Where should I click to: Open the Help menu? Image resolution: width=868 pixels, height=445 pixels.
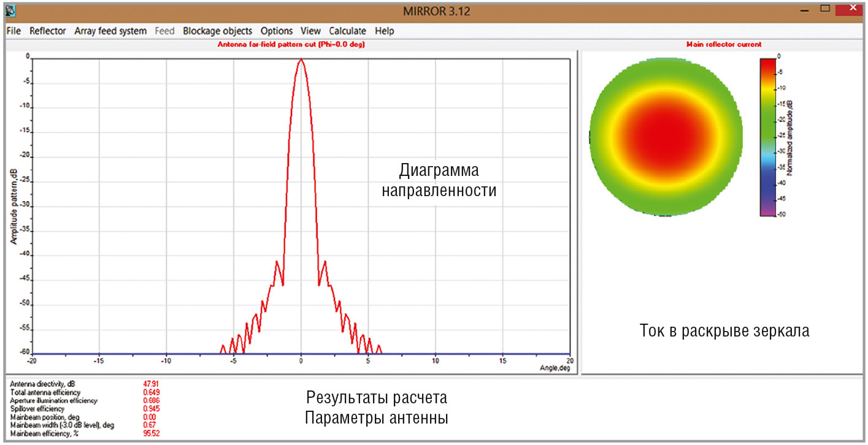pyautogui.click(x=384, y=31)
